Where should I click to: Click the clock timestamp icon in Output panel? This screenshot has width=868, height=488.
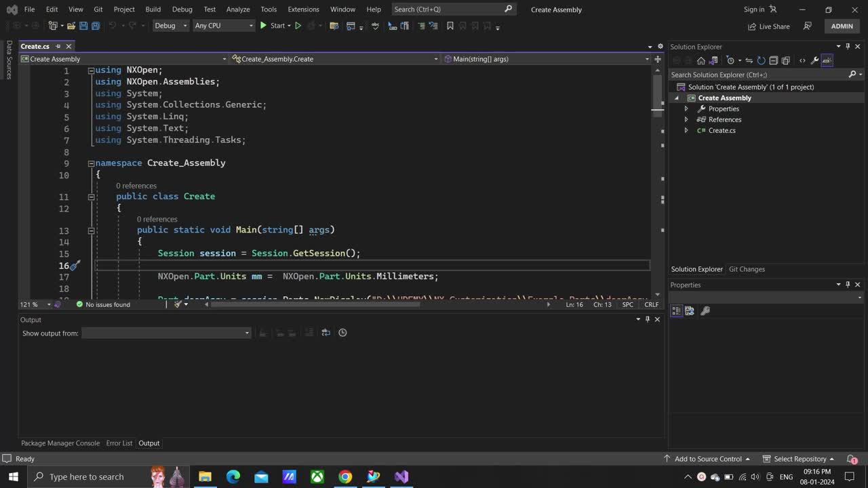point(342,333)
